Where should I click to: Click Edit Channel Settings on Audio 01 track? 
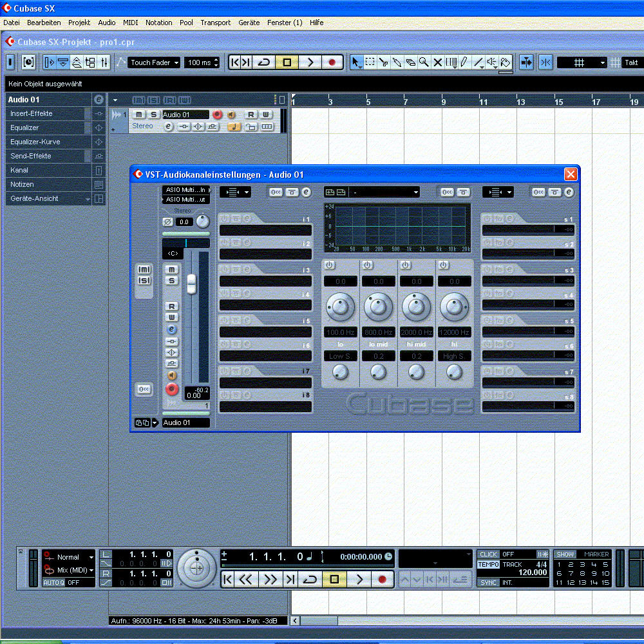tap(168, 127)
